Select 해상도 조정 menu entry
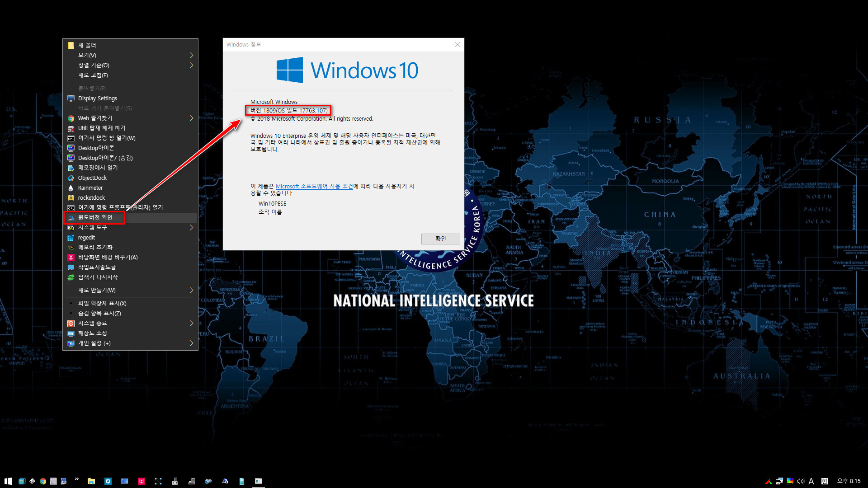868x488 pixels. click(x=130, y=333)
